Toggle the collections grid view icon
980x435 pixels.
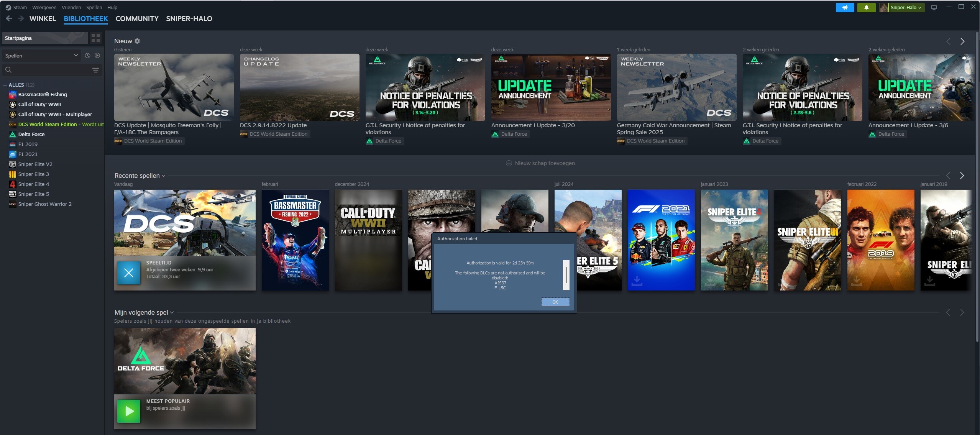point(96,38)
